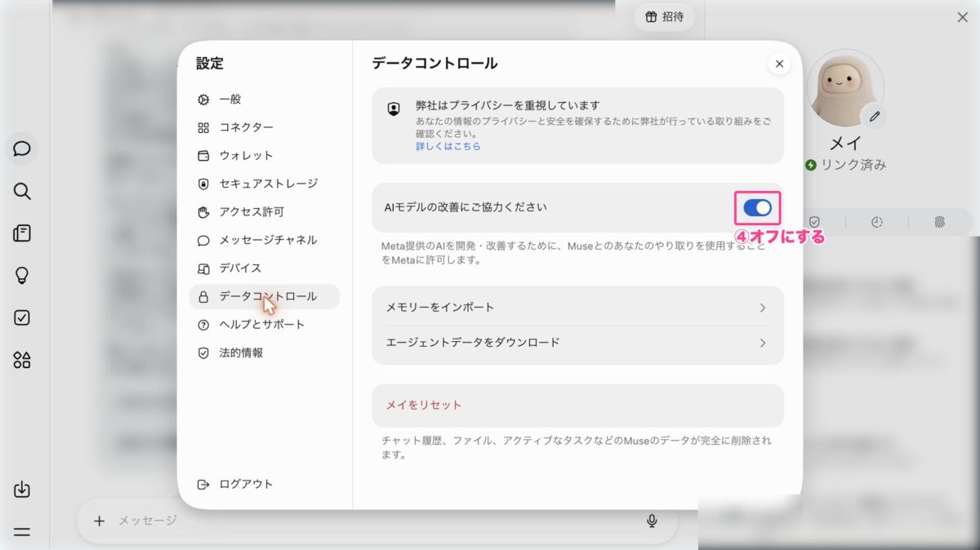Close the profile side panel

coord(963,17)
